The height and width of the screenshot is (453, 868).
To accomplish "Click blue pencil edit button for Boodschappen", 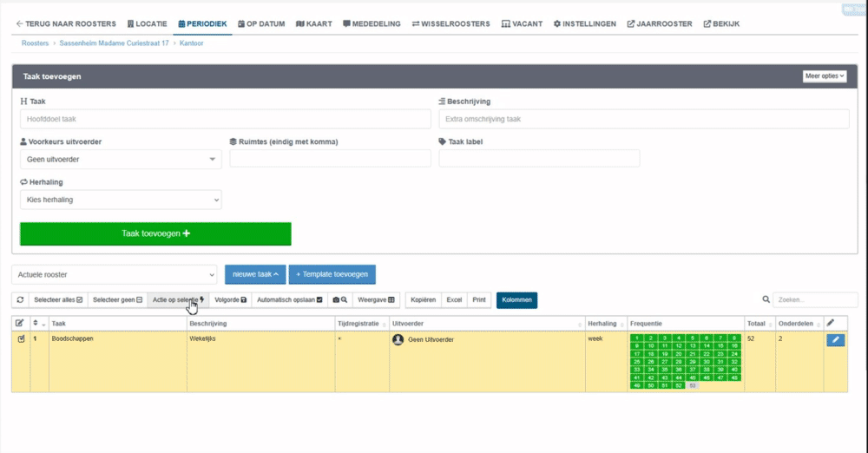I will [x=835, y=340].
